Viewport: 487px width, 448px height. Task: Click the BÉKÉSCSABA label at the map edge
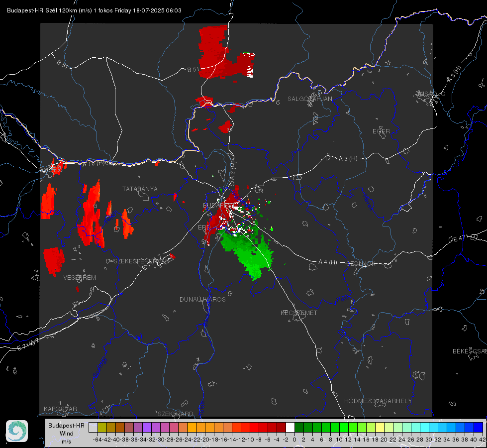tap(470, 351)
